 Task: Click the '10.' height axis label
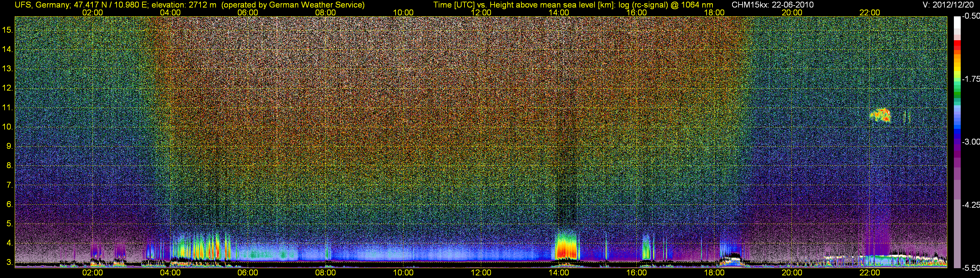tap(7, 127)
